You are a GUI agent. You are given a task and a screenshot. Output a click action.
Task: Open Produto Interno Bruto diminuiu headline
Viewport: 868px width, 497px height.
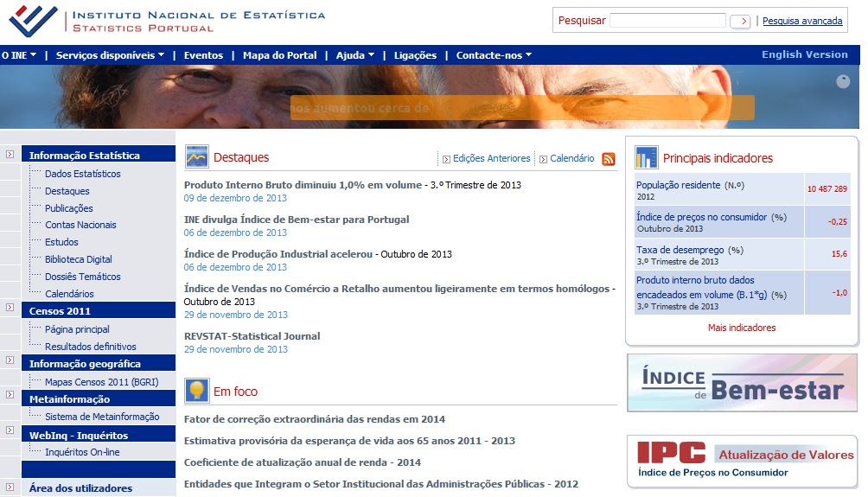point(303,185)
